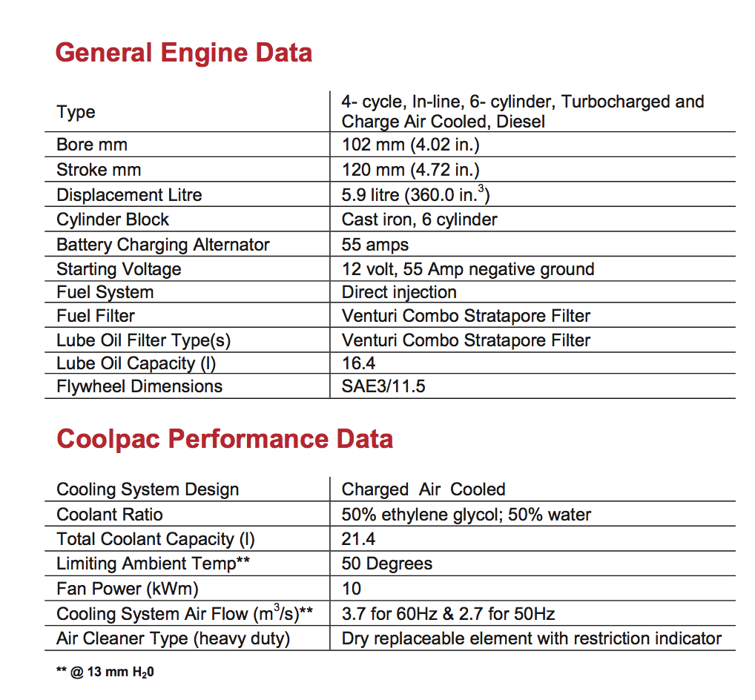Image resolution: width=755 pixels, height=700 pixels.
Task: Select the Bore mm row label
Action: click(x=92, y=145)
